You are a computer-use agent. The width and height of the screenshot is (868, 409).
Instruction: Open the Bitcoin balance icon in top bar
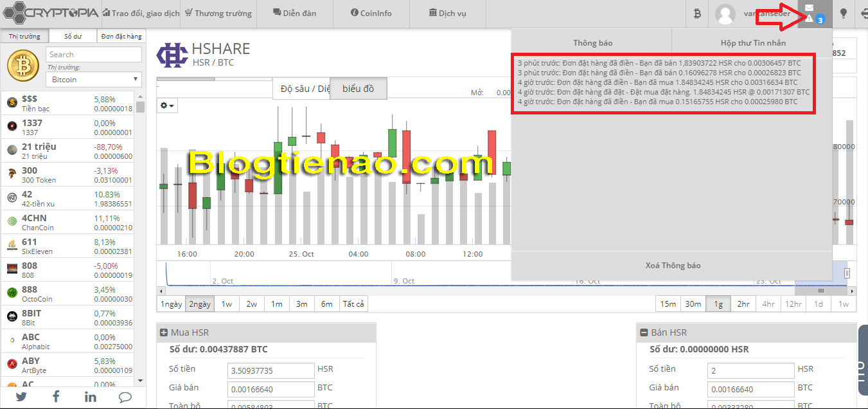pos(698,13)
